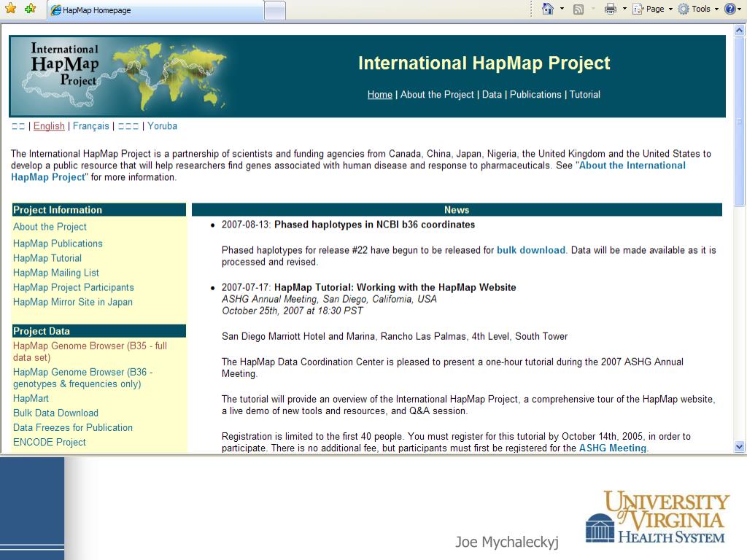This screenshot has height=560, width=747.
Task: Click the Print icon
Action: click(611, 9)
